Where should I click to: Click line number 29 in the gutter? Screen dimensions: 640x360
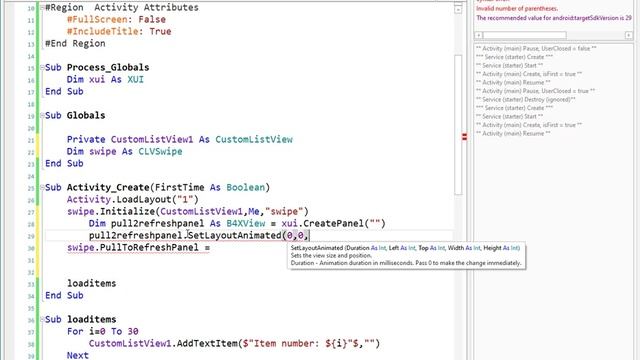pyautogui.click(x=31, y=236)
